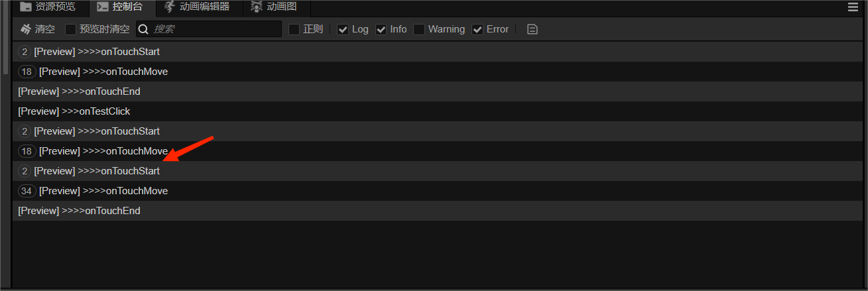Expand the 34-count onTouchMove log badge
This screenshot has width=868, height=291.
point(27,191)
